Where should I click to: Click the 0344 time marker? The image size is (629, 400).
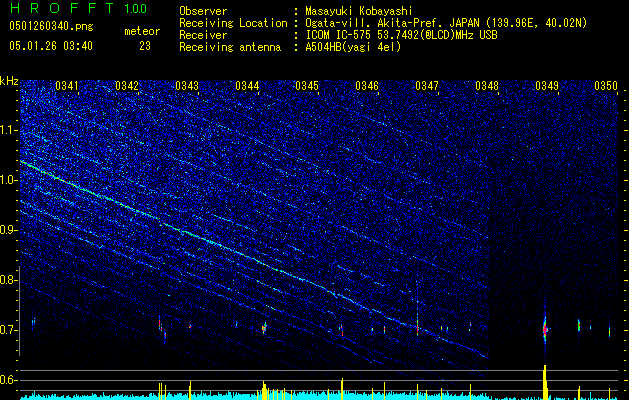coord(247,86)
